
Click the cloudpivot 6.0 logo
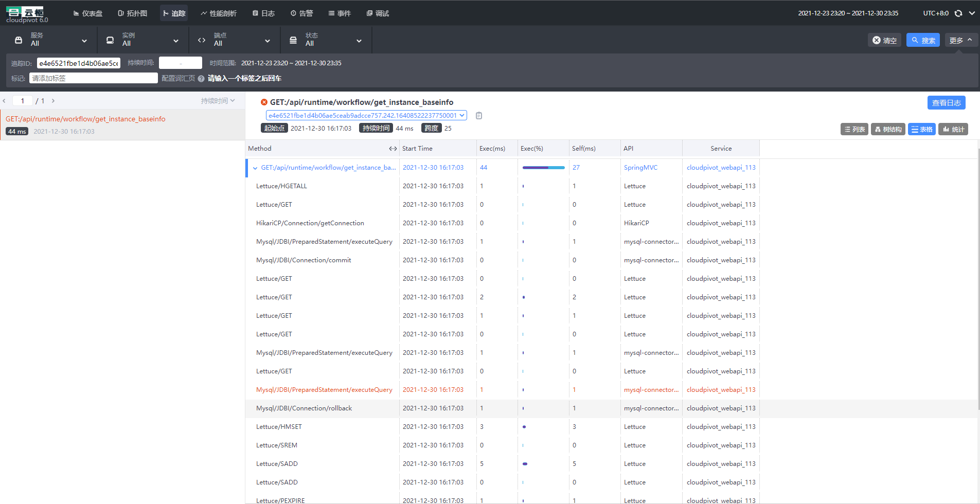(x=27, y=15)
